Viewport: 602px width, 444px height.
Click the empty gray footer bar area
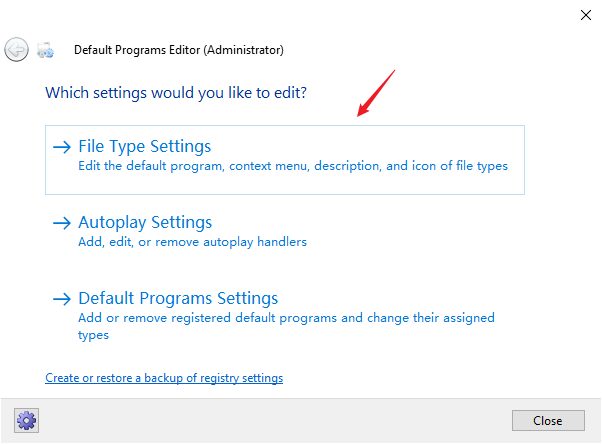pos(270,420)
